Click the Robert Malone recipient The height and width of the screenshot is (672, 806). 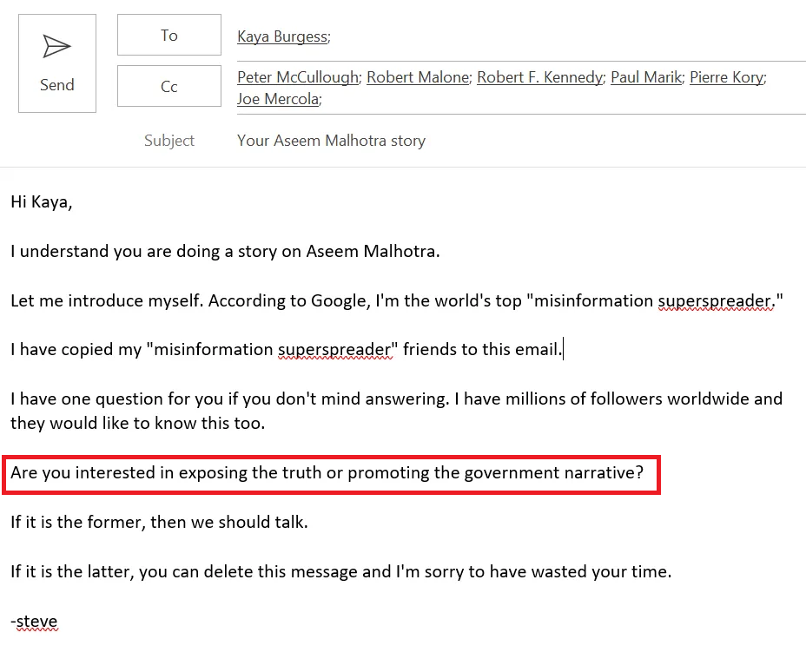coord(417,77)
